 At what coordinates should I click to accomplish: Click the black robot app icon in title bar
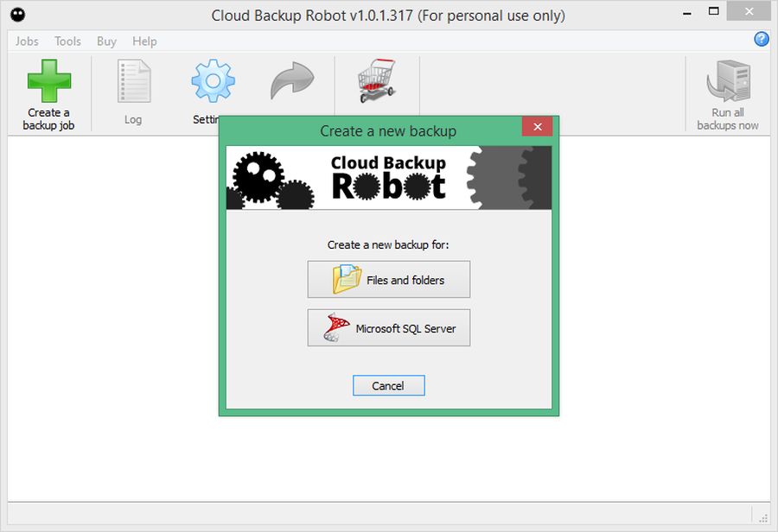(16, 15)
